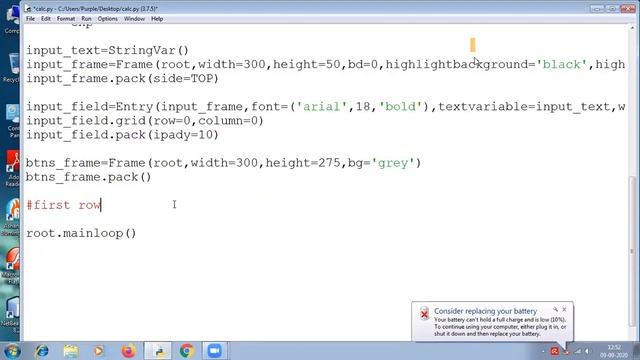Click the Windows Start button
Image resolution: width=640 pixels, height=360 pixels.
pyautogui.click(x=11, y=351)
